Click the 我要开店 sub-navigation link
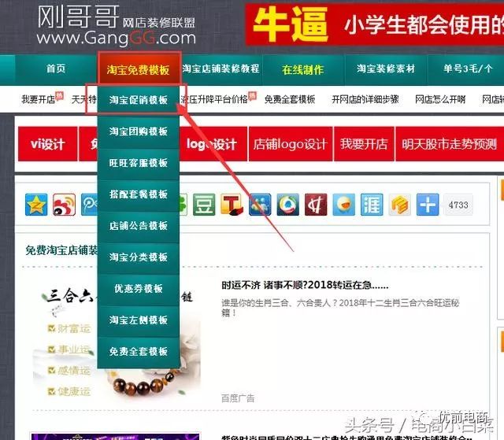The height and width of the screenshot is (440, 504). [39, 99]
